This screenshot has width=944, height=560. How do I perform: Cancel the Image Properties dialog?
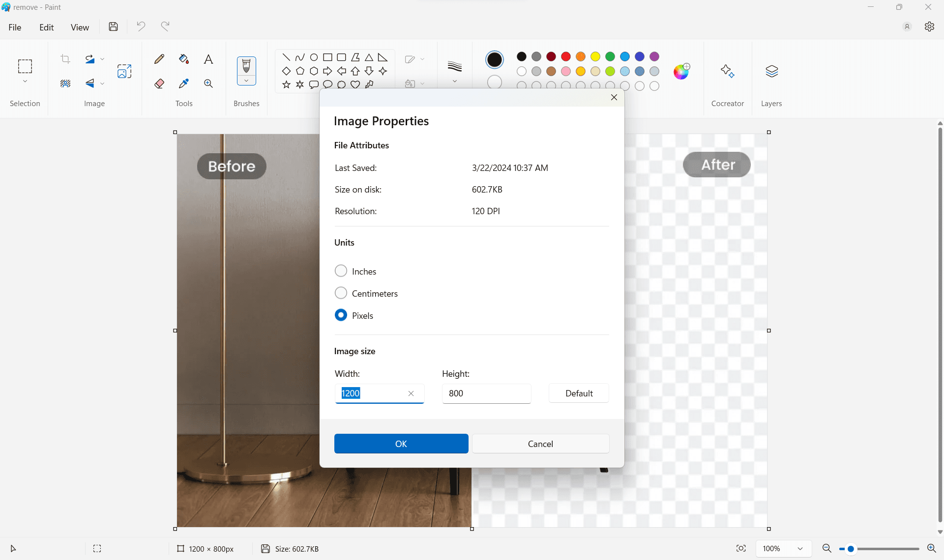pos(540,444)
